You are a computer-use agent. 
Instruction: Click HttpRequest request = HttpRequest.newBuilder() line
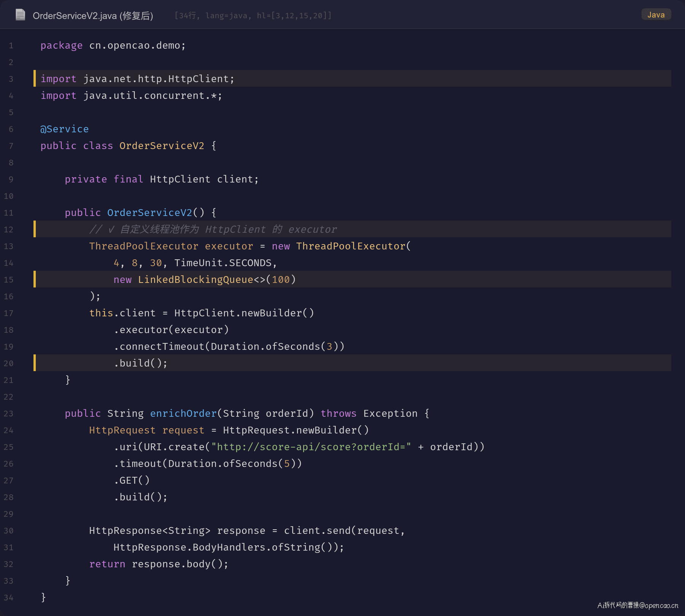(229, 430)
